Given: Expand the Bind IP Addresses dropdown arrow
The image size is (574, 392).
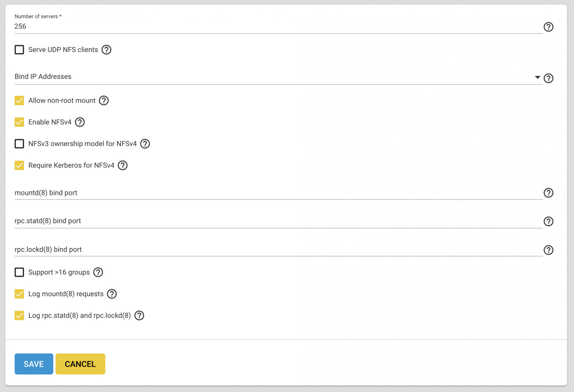Looking at the screenshot, I should point(537,77).
